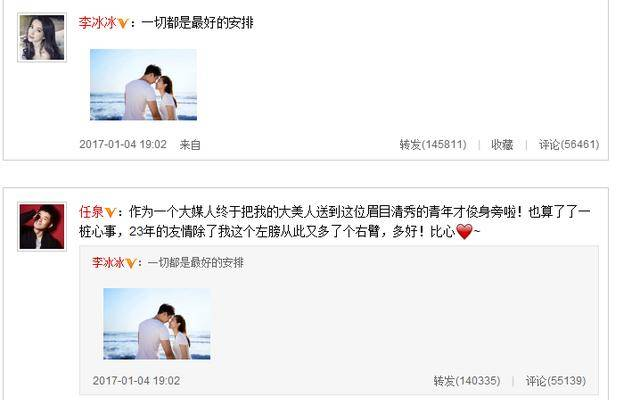Click the verified V badge in the quoted repost
The width and height of the screenshot is (640, 400).
(131, 263)
